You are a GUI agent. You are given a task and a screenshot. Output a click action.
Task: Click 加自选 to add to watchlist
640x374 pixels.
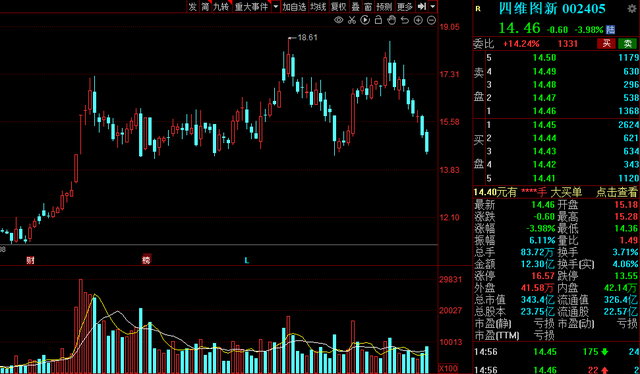point(294,7)
